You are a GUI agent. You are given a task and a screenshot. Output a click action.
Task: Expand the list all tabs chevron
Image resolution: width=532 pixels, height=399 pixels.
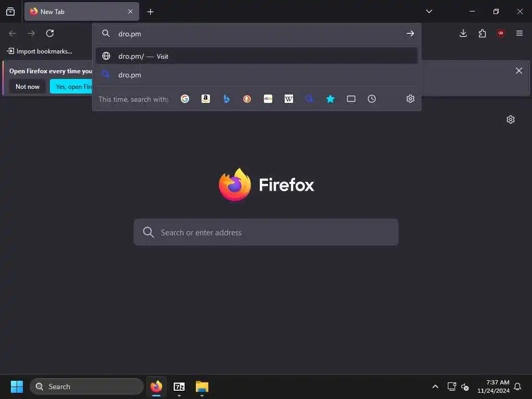429,11
